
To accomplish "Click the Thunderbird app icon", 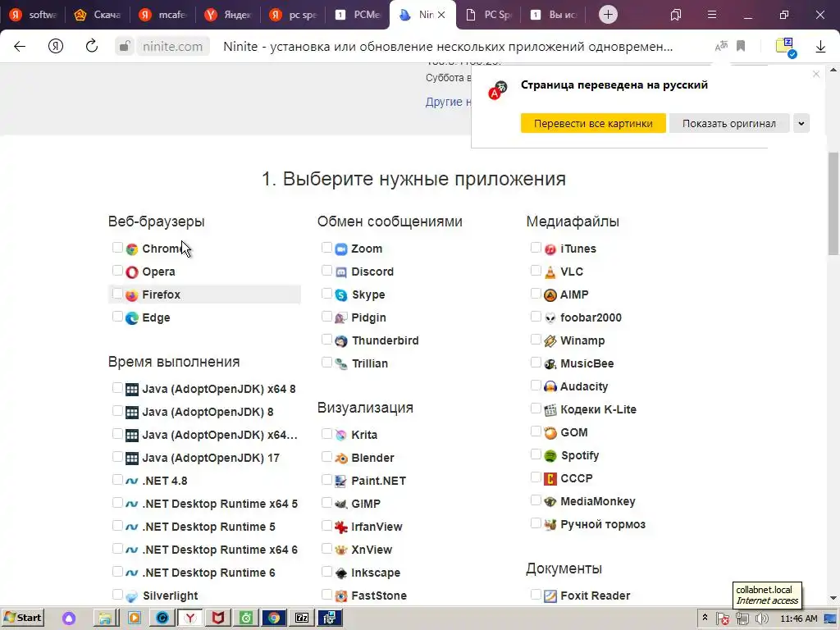I will tap(341, 341).
